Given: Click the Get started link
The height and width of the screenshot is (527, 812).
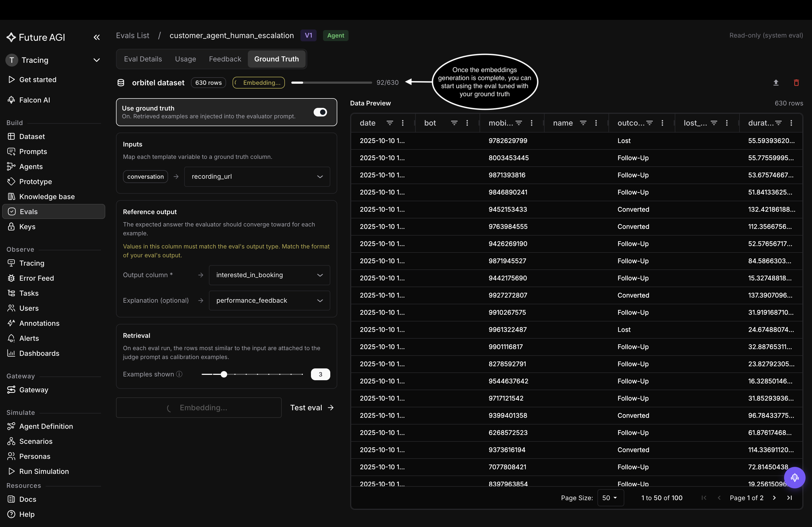Looking at the screenshot, I should [x=53, y=79].
